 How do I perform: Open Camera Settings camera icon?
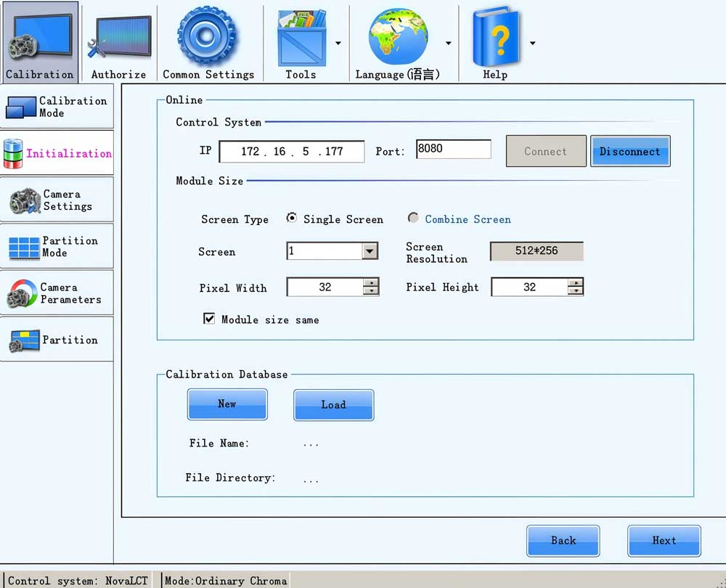pyautogui.click(x=25, y=200)
